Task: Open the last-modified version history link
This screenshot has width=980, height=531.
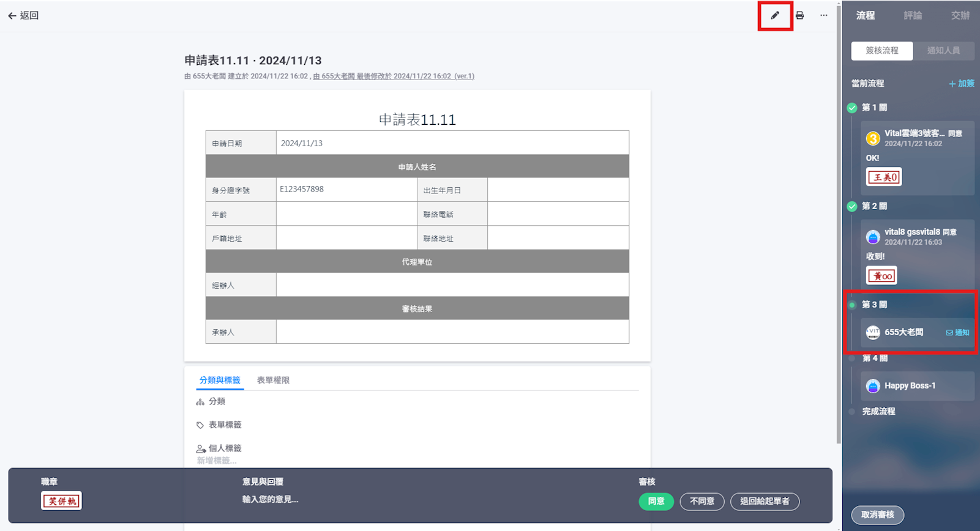Action: (394, 76)
